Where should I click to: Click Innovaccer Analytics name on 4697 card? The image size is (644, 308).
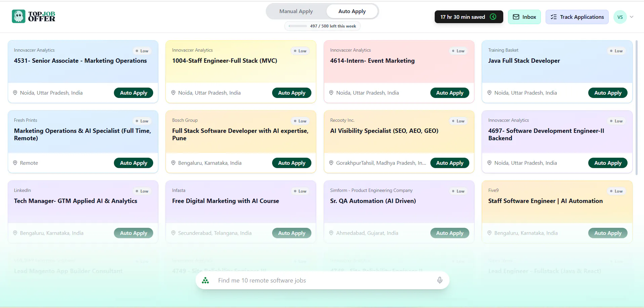tap(508, 120)
